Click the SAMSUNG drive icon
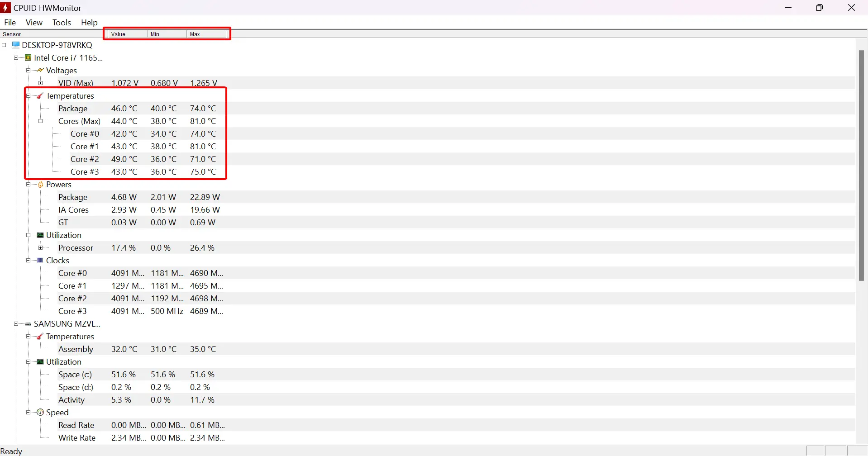Image resolution: width=868 pixels, height=456 pixels. point(28,324)
